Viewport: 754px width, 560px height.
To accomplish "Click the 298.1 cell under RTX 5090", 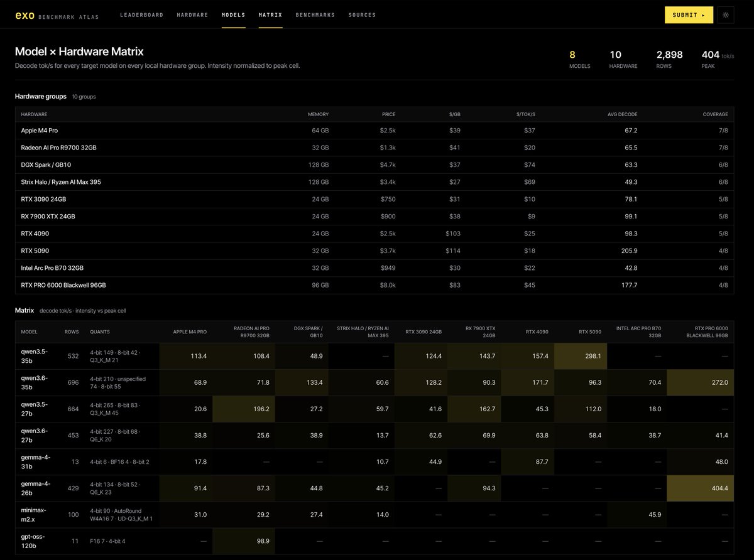I will [581, 356].
